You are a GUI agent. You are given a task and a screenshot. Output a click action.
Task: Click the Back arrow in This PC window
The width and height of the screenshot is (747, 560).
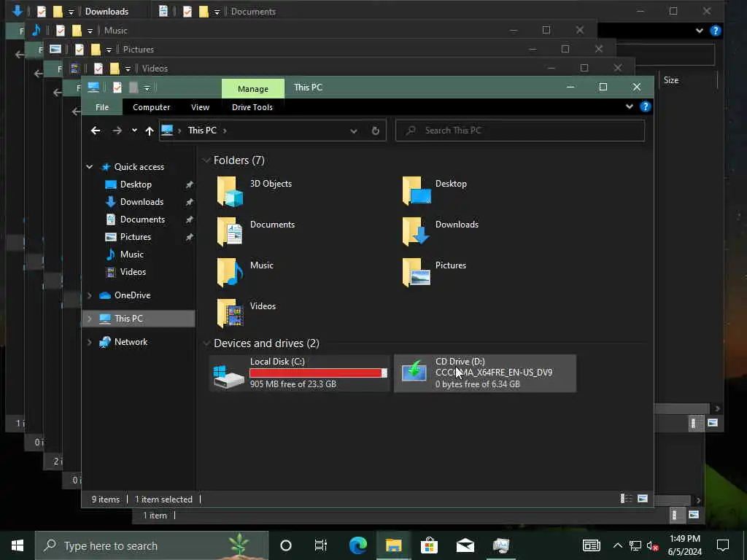click(x=96, y=131)
